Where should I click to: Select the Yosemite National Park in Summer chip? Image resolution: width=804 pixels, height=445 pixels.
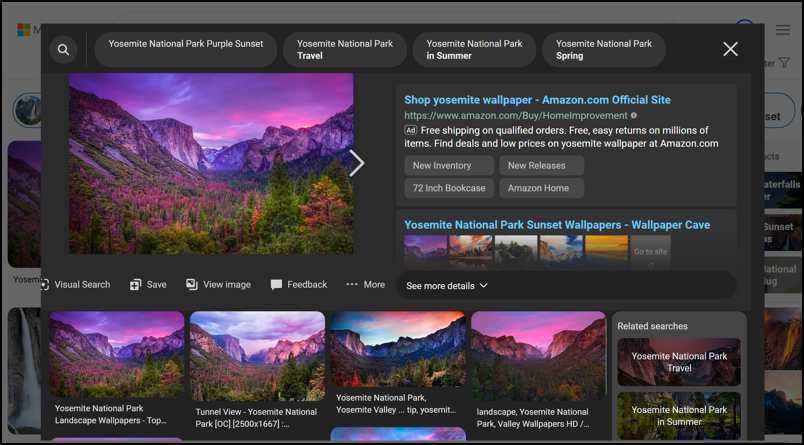pos(474,50)
